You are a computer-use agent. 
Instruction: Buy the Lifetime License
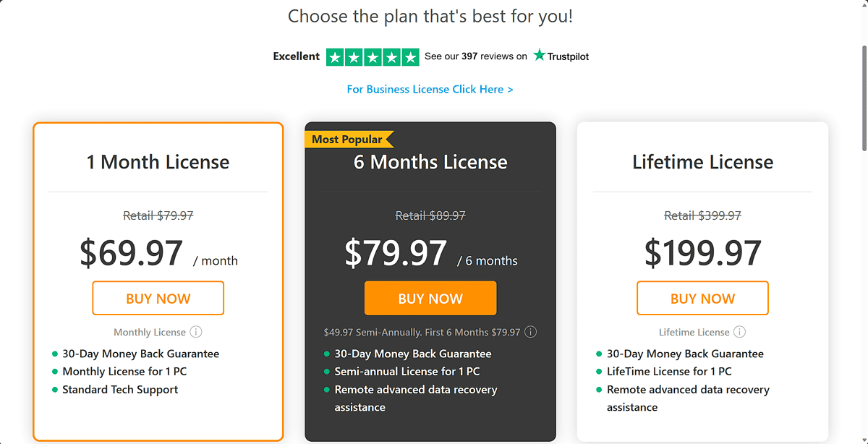(702, 298)
